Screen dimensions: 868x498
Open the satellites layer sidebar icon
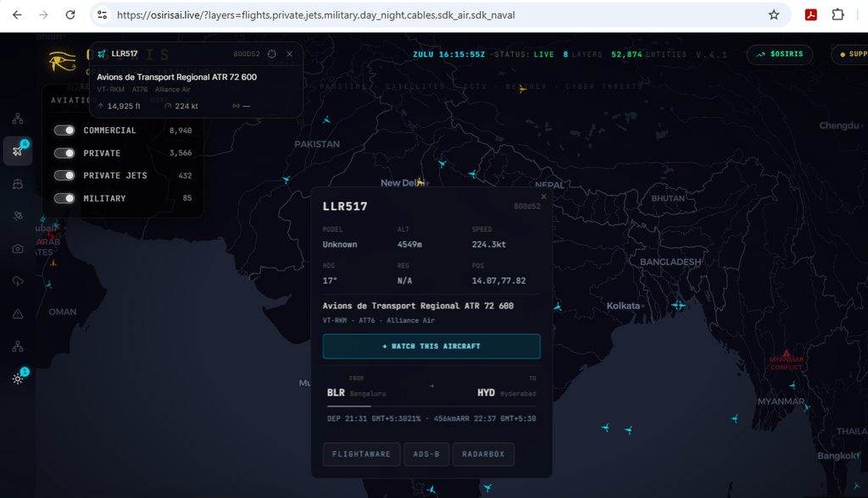coord(18,216)
